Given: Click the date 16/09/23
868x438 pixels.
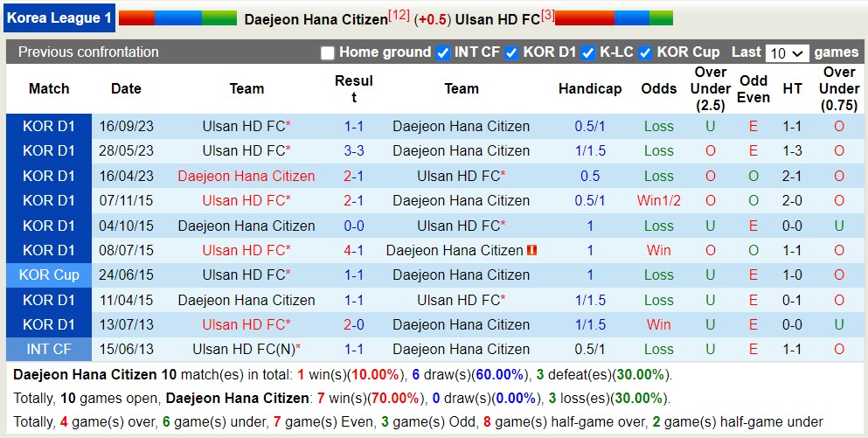Looking at the screenshot, I should click(x=126, y=126).
